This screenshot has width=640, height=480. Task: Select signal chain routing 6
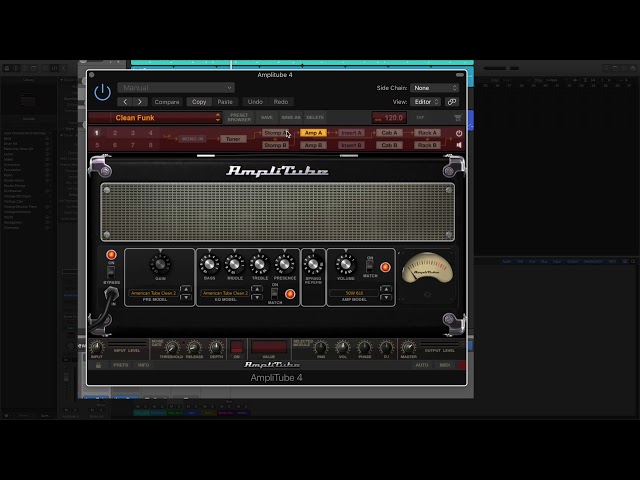115,145
